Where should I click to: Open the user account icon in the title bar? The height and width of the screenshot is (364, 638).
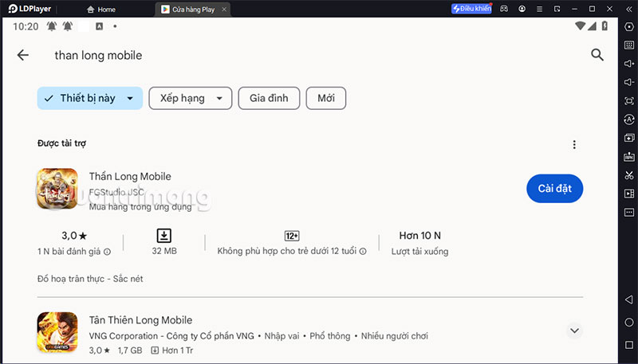(522, 9)
